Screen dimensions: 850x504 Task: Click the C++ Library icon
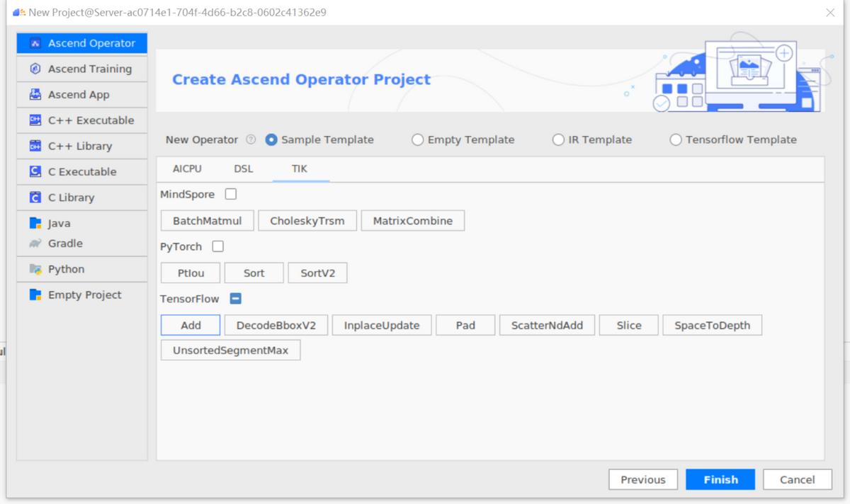35,146
